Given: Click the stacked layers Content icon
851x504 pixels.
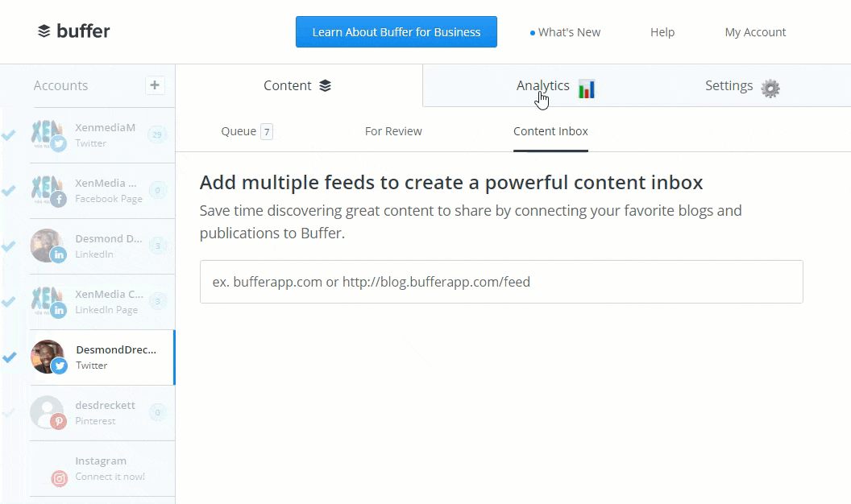Looking at the screenshot, I should [x=325, y=86].
